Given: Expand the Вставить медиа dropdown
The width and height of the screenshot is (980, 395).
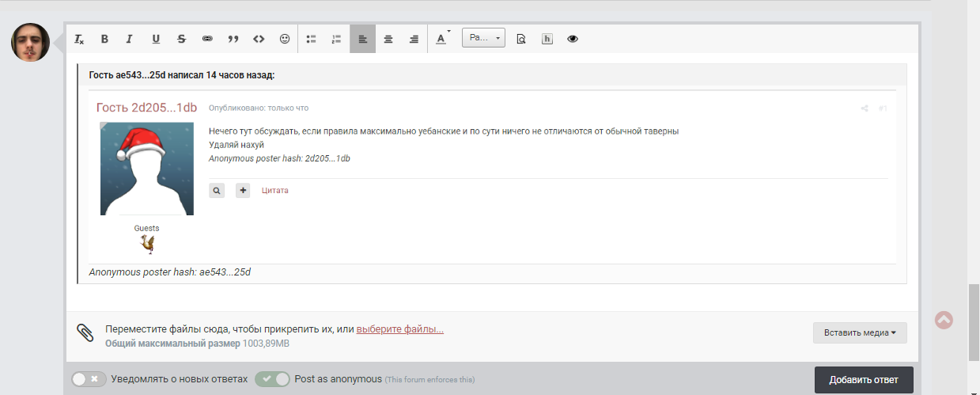Looking at the screenshot, I should pos(860,333).
